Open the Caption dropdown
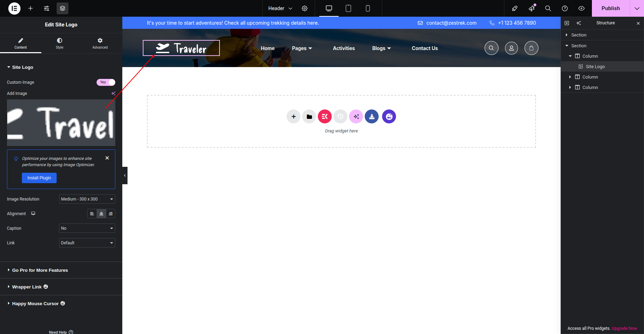This screenshot has width=644, height=334. point(87,228)
